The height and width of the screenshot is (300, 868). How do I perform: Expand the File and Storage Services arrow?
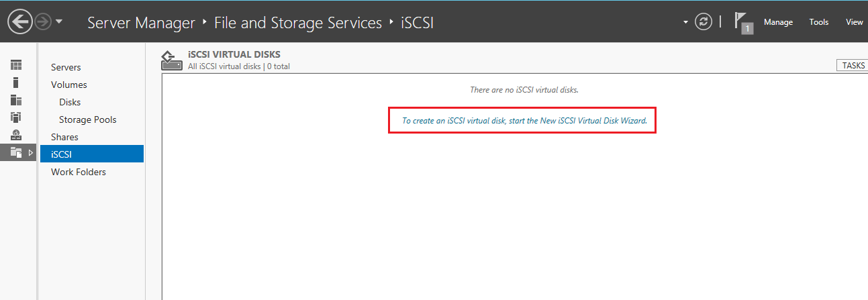[x=30, y=152]
